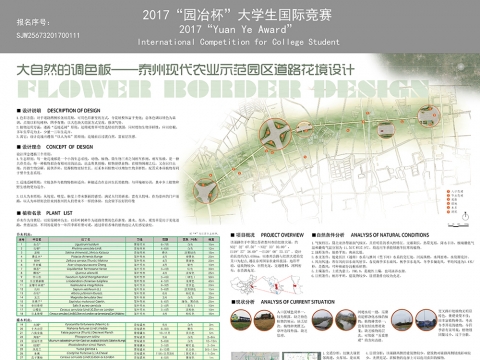Screen dimensions: 480x360
Task: Click the small circle detail beside the four-way intersection
Action: (304, 129)
